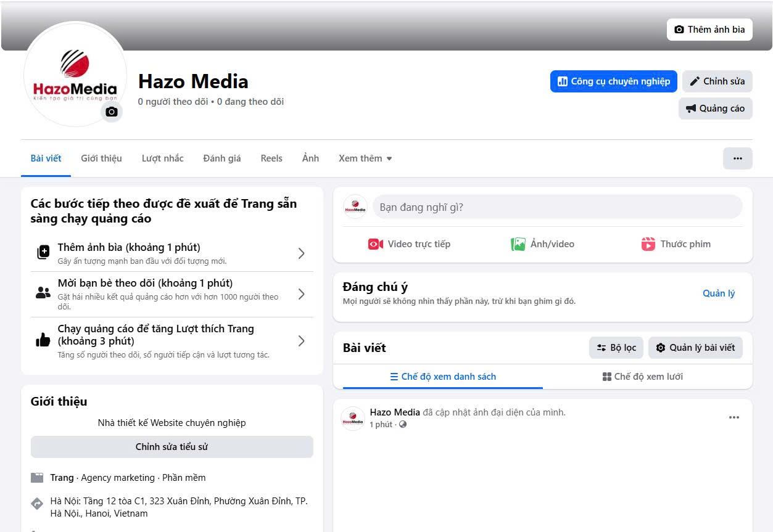773x532 pixels.
Task: Click the globe privacy icon on post
Action: [403, 425]
